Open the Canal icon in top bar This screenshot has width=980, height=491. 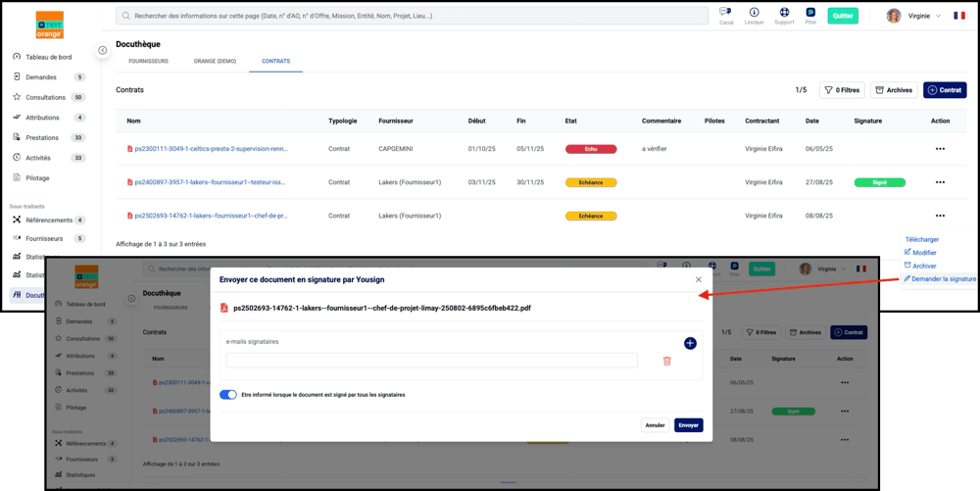(x=725, y=13)
